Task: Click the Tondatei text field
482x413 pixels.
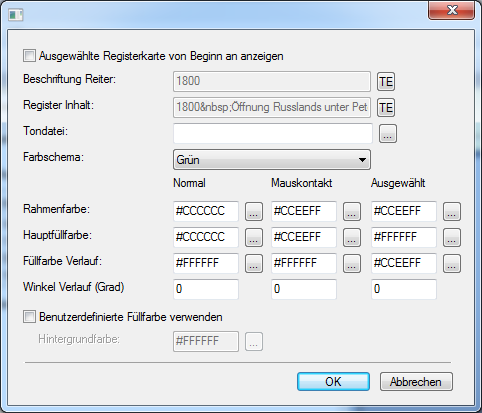Action: click(273, 134)
